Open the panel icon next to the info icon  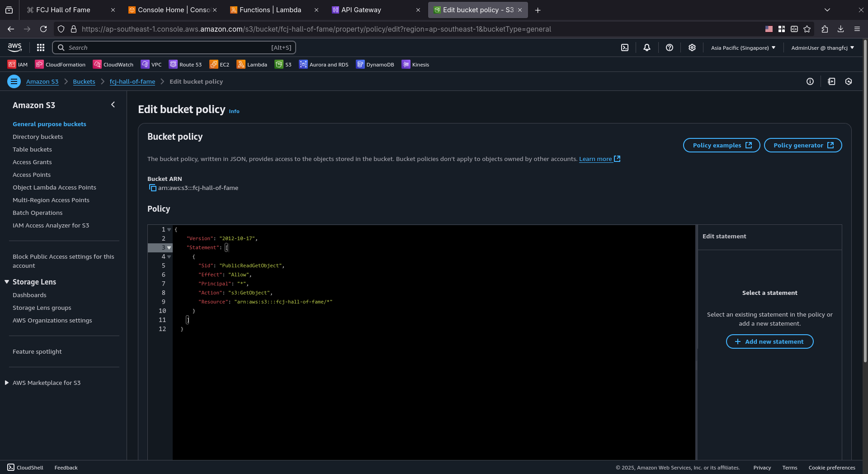coord(831,81)
